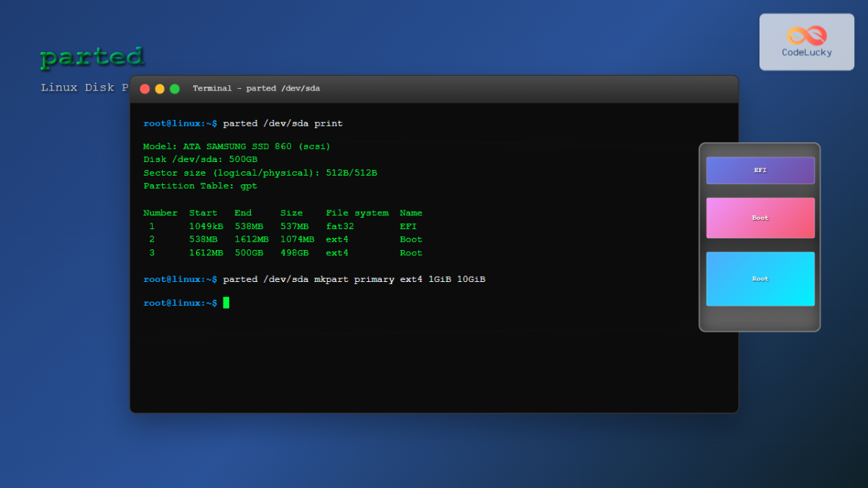Click the Terminal - parted /dev/sda title
The image size is (868, 488).
tap(254, 88)
